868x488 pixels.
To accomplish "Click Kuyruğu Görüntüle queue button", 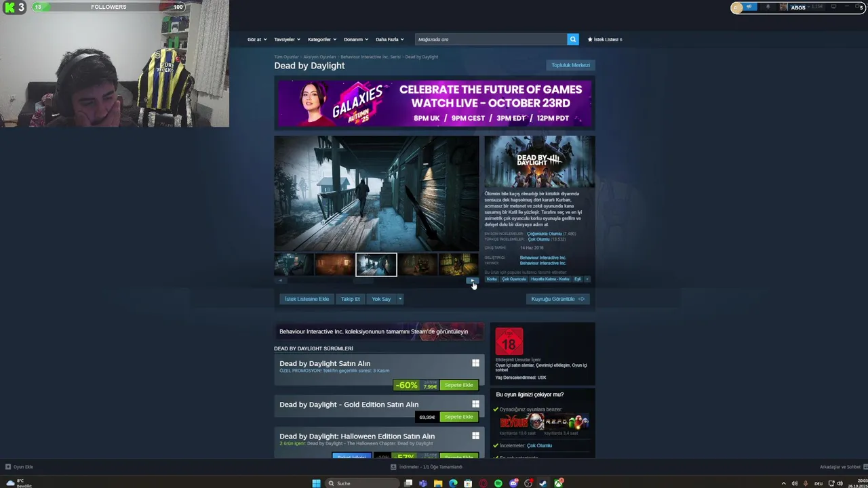I will [557, 299].
